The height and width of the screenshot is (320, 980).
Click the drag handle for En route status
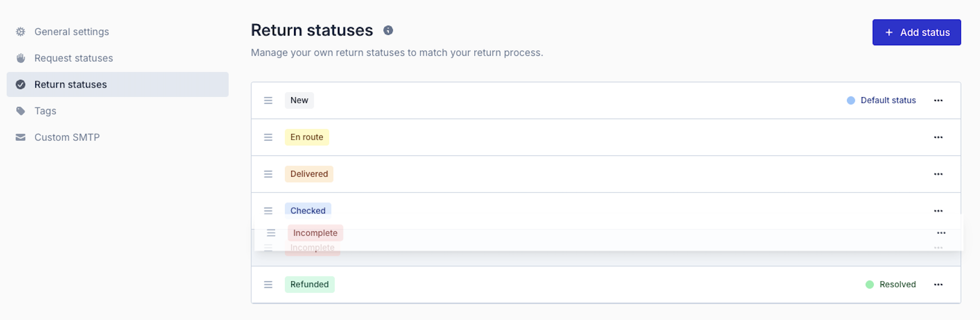[268, 137]
